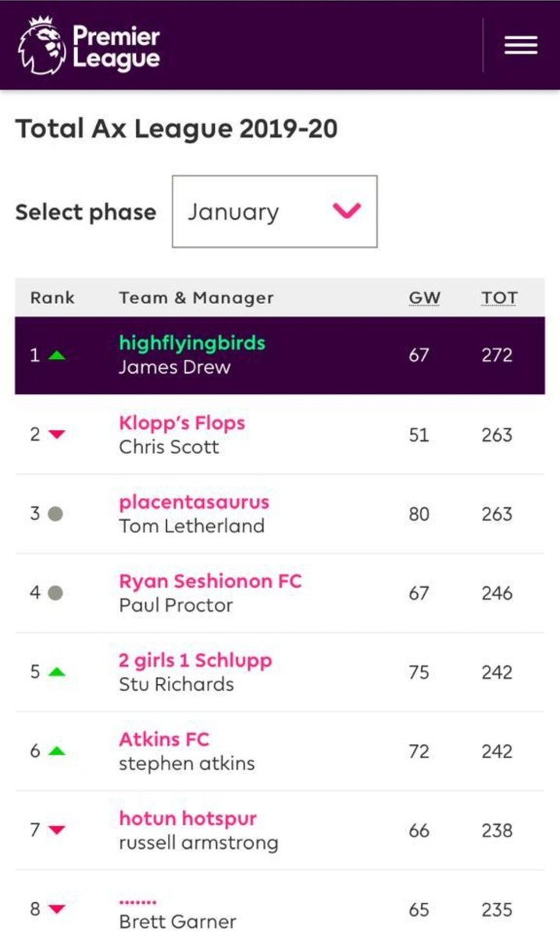Click red down arrow beside rank 7
Viewport: 560px width, 938px height.
(x=57, y=830)
